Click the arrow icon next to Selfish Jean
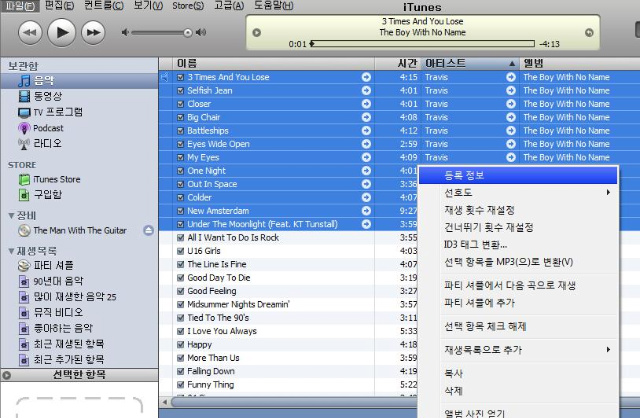 [366, 91]
